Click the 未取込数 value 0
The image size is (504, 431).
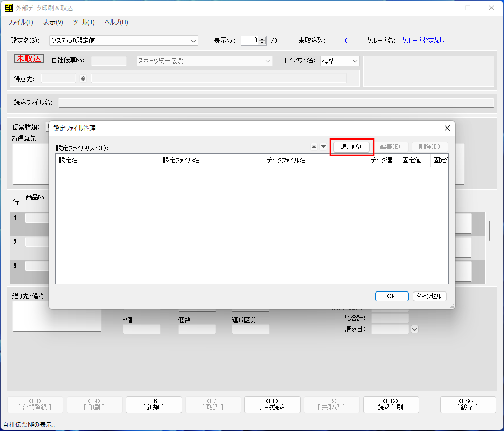pyautogui.click(x=346, y=41)
